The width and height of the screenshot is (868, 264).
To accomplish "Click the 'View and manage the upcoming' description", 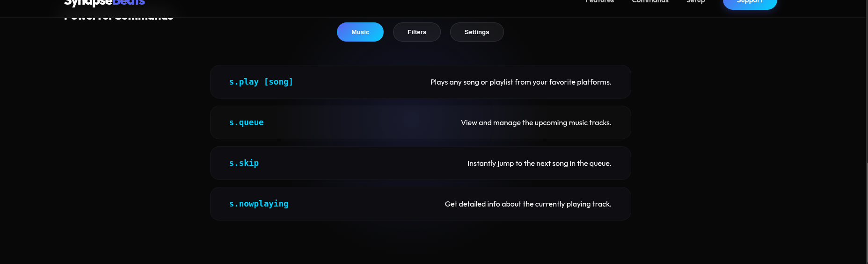I will [536, 123].
